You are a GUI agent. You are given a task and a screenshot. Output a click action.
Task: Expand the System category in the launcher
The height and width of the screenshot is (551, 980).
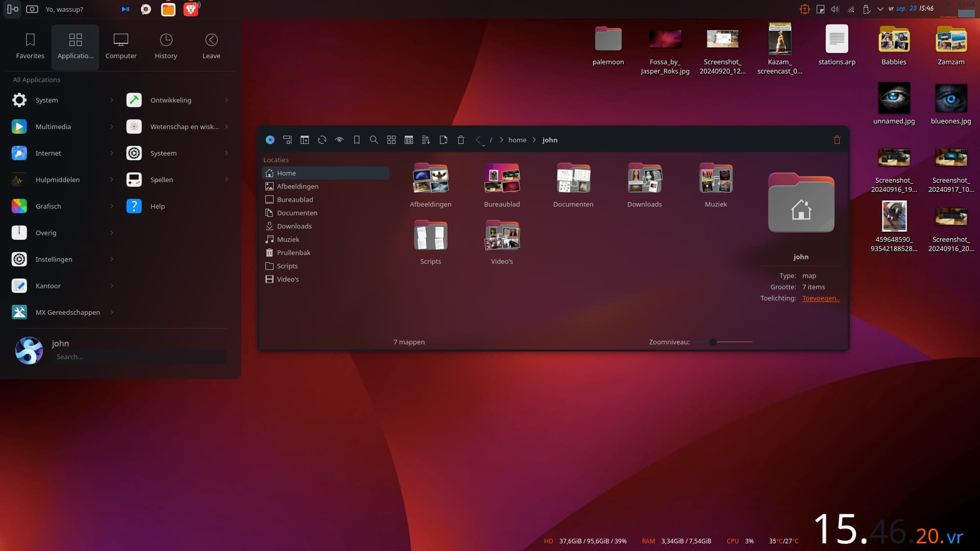click(62, 100)
